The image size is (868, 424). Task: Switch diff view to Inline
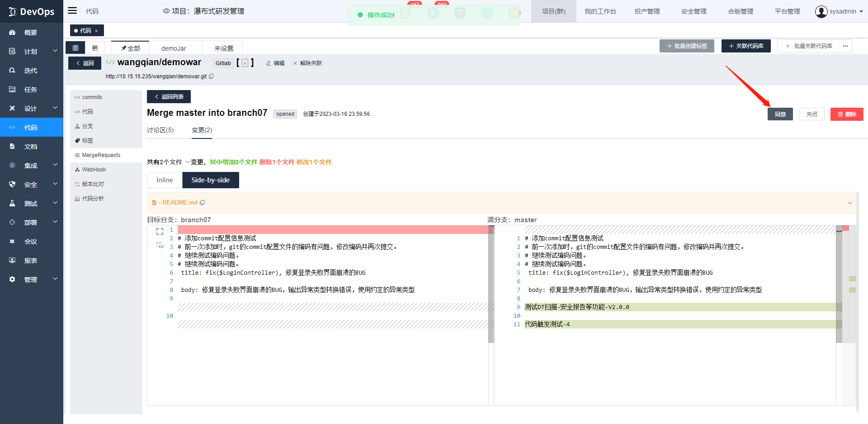point(165,180)
